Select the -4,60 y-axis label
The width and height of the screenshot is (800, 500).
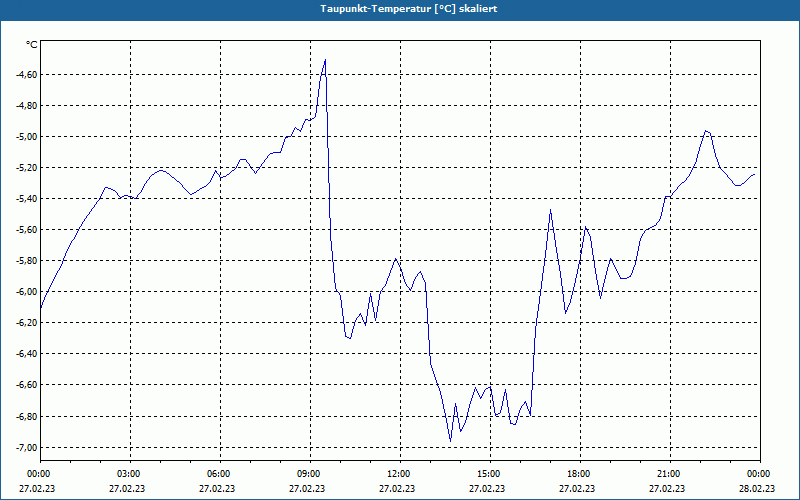point(26,74)
